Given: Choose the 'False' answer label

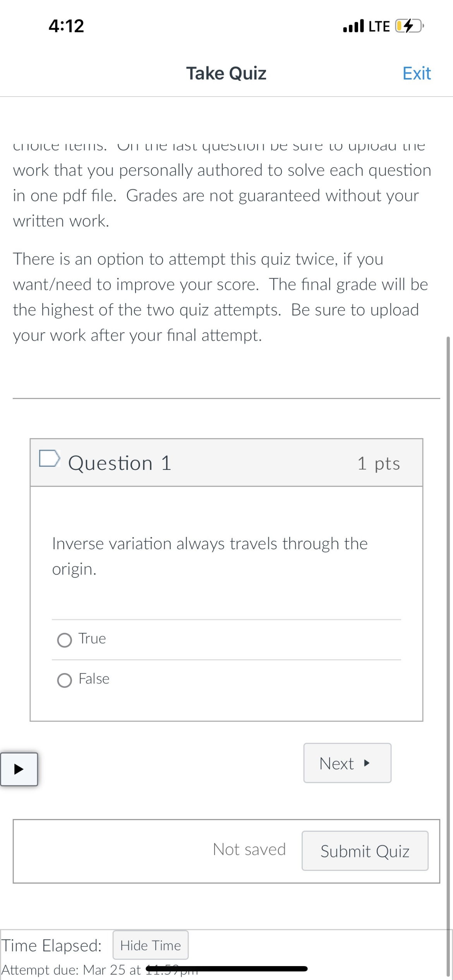Looking at the screenshot, I should point(94,679).
